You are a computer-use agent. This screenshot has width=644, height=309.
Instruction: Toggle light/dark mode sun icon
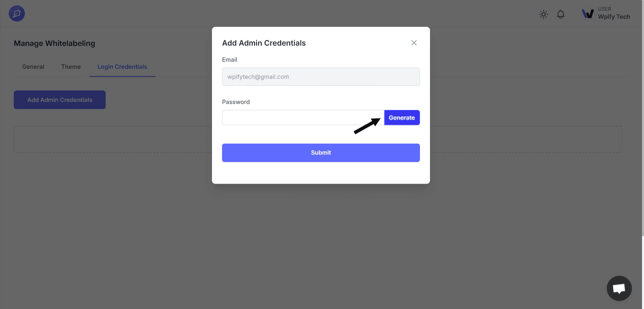(543, 14)
